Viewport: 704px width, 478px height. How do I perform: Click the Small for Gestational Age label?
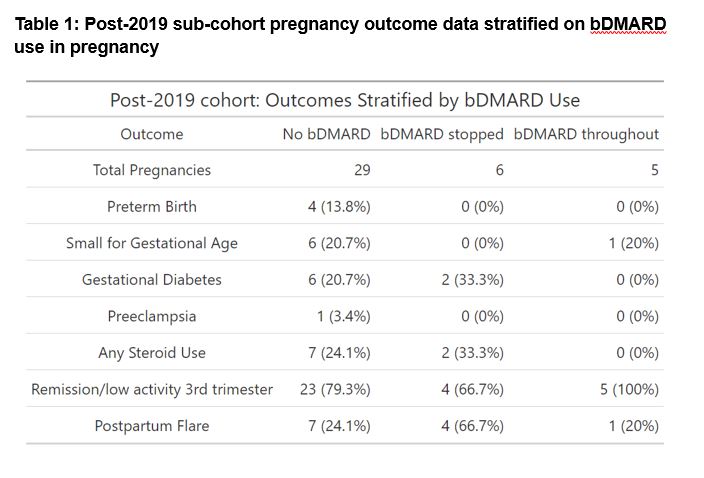click(x=152, y=243)
